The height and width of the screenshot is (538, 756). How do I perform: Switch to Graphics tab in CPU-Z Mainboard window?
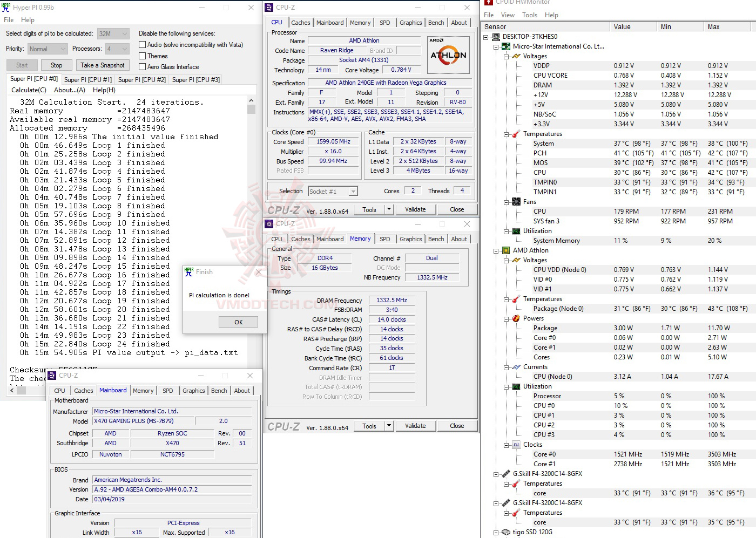pos(194,391)
